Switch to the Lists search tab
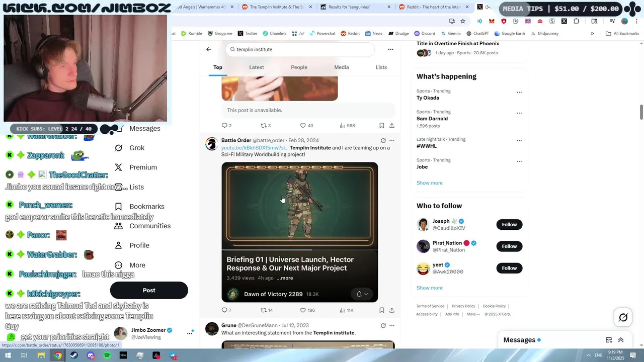The image size is (644, 362). tap(381, 67)
